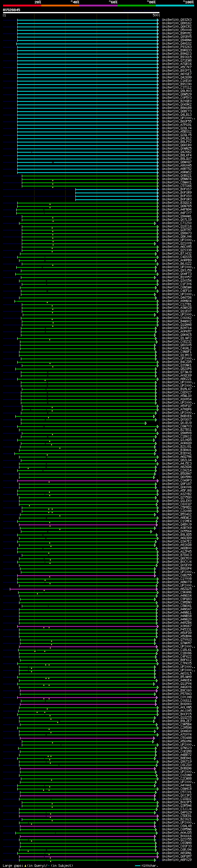
Task: Select label UniRef100_C6NSW4
Action: pos(177,287)
